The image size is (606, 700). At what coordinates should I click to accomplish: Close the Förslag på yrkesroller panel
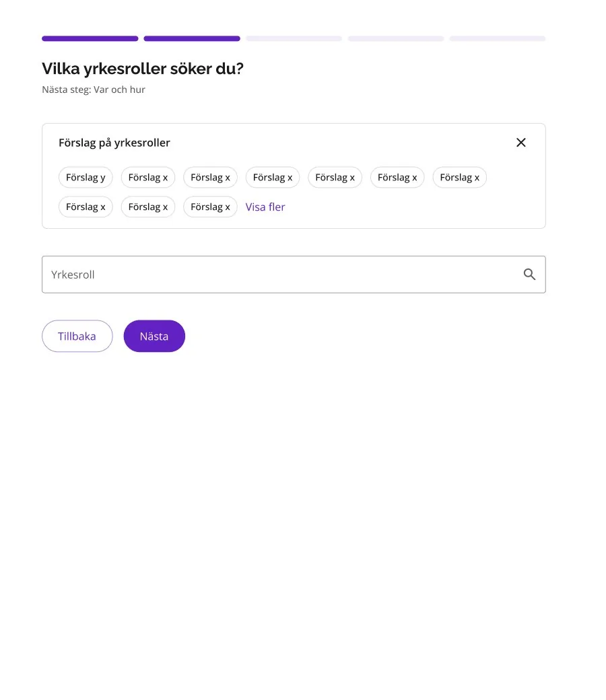click(x=520, y=143)
